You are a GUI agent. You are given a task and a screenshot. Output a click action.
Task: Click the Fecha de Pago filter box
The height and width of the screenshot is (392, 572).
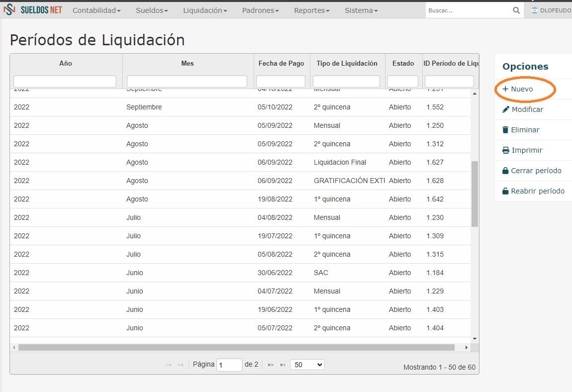(x=281, y=81)
